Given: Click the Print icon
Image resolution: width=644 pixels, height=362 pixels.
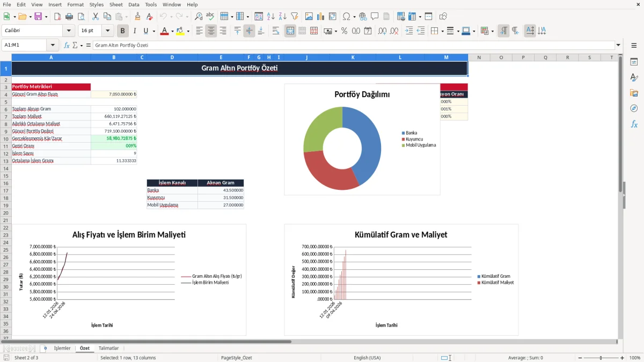Looking at the screenshot, I should pyautogui.click(x=69, y=17).
